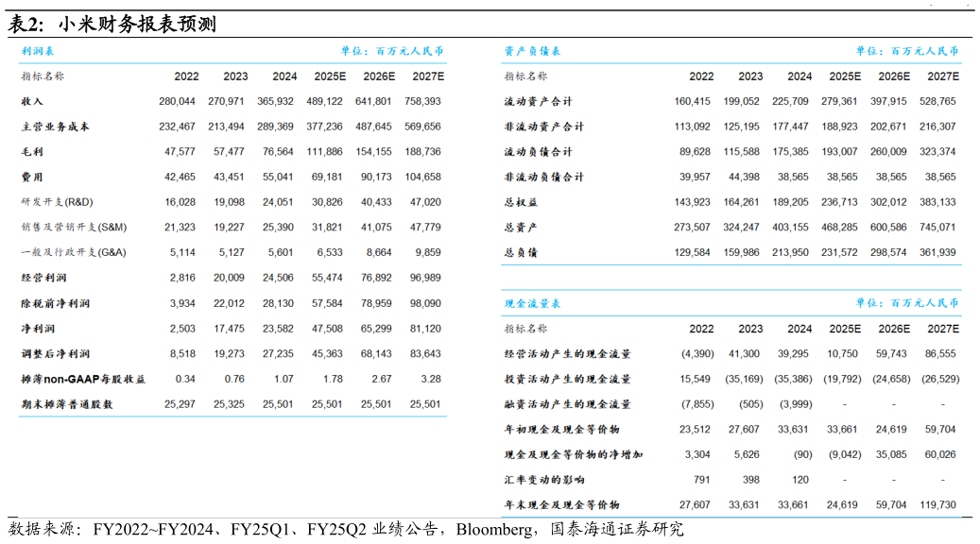Click EPS value 3.28
This screenshot has height=544, width=980.
(x=431, y=379)
